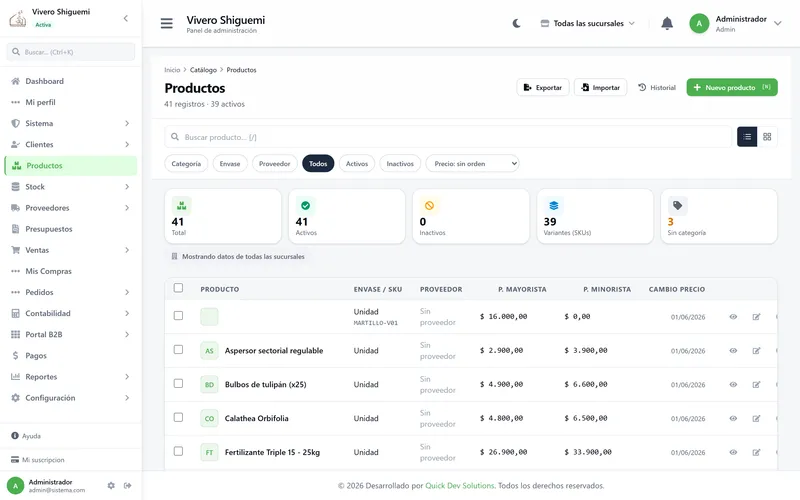Viewport: 800px width, 500px height.
Task: Open the Precio: sin orden dropdown
Action: point(472,164)
